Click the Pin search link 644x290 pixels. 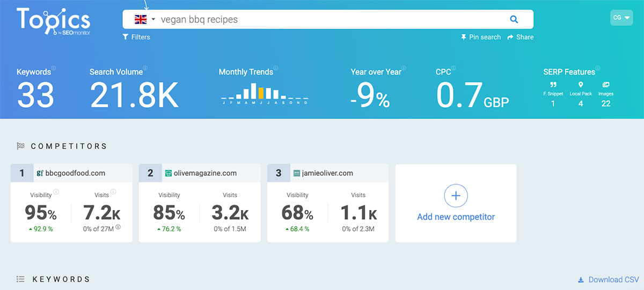click(x=481, y=37)
